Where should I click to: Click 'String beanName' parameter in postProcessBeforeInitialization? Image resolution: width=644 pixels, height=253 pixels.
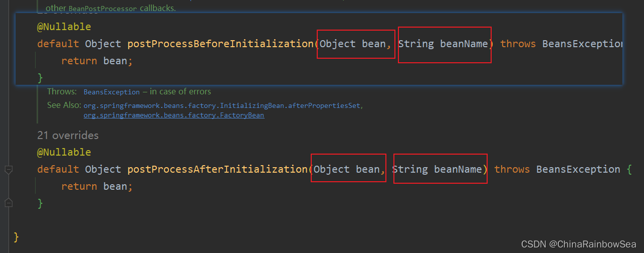point(443,44)
